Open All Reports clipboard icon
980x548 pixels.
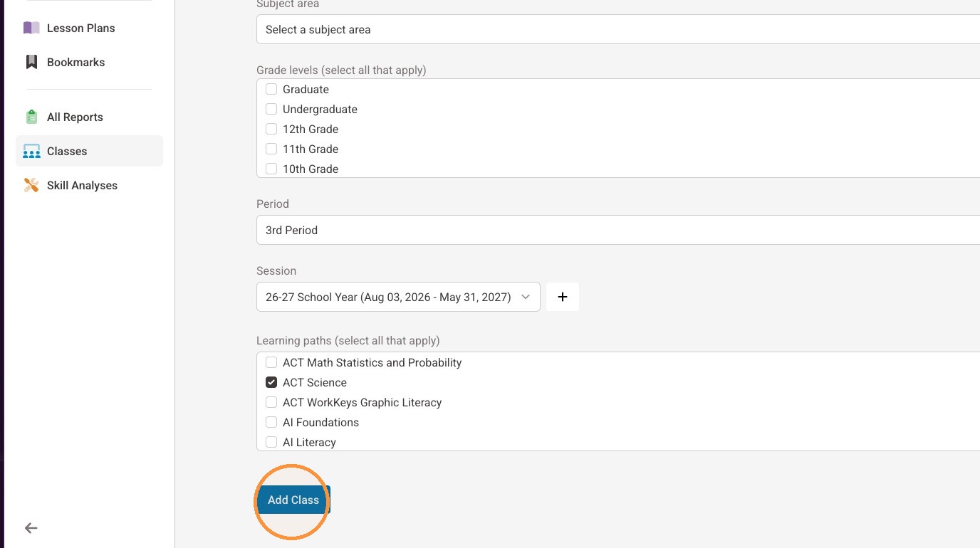[x=31, y=117]
